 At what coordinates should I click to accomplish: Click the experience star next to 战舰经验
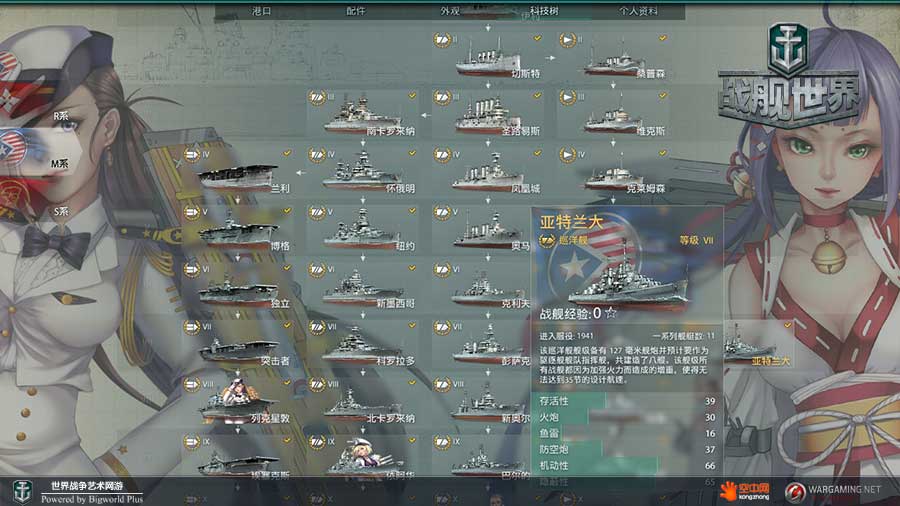[x=611, y=313]
